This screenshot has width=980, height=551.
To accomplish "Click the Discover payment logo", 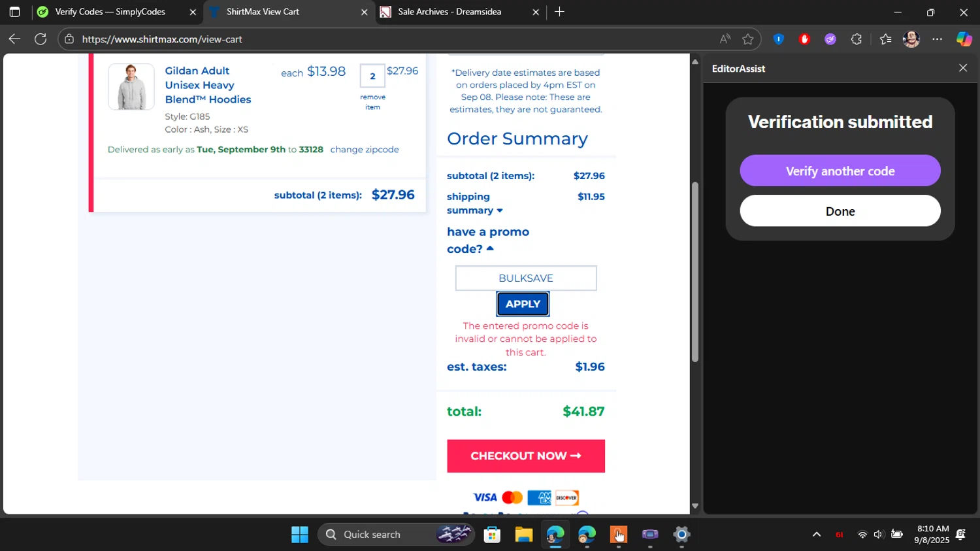I will [x=567, y=497].
